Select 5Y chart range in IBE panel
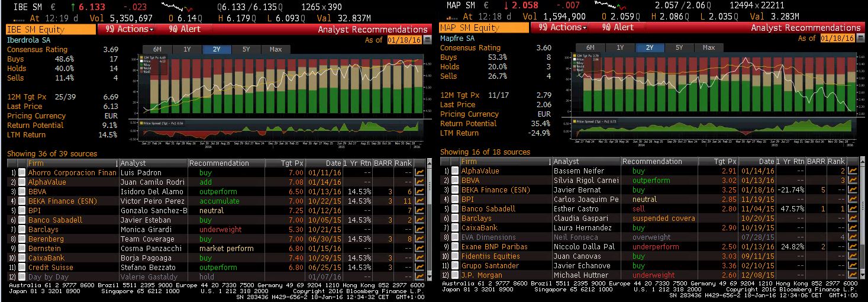Image resolution: width=868 pixels, height=302 pixels. (x=246, y=50)
